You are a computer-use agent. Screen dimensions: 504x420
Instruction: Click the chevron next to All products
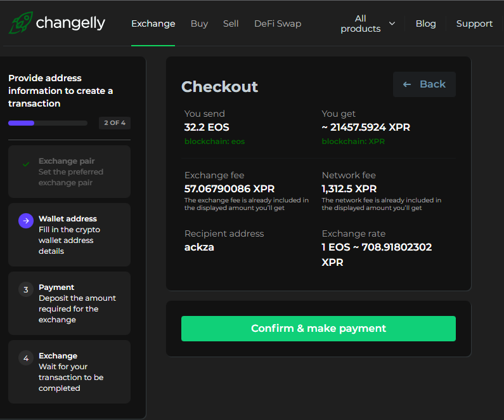click(x=392, y=23)
